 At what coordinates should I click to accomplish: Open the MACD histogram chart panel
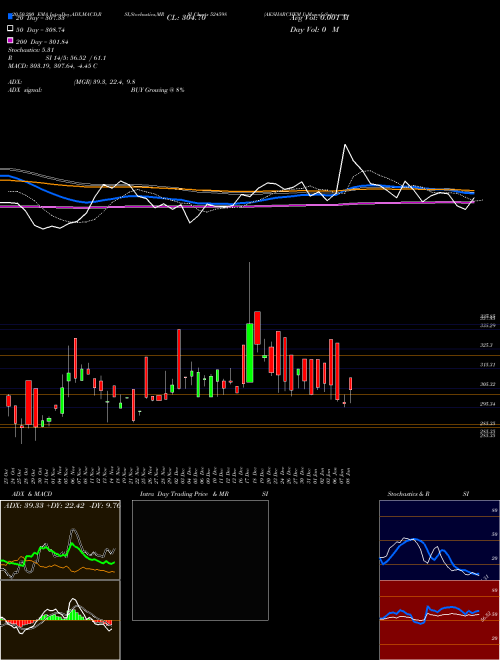(60, 620)
